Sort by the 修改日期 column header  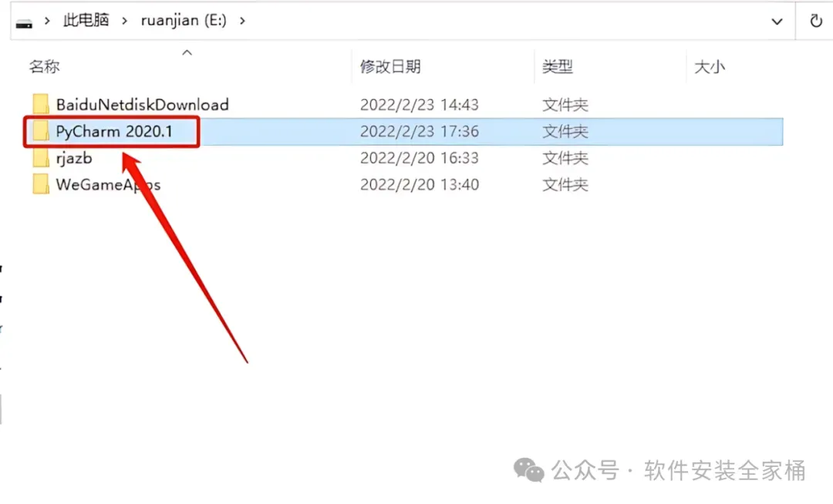[390, 66]
